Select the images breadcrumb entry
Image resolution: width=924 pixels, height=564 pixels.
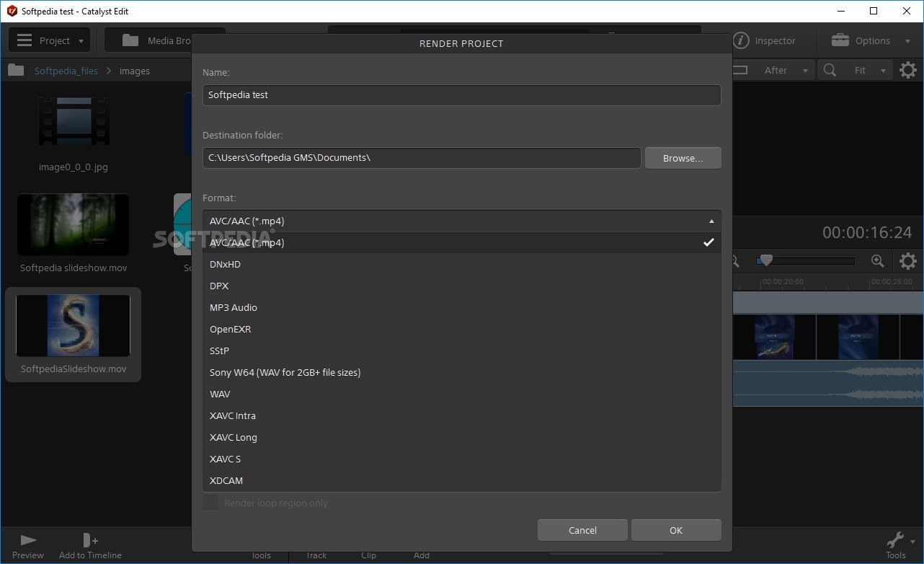tap(135, 71)
